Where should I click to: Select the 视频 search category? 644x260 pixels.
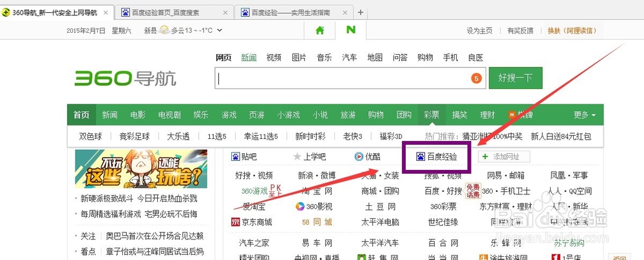(x=274, y=57)
